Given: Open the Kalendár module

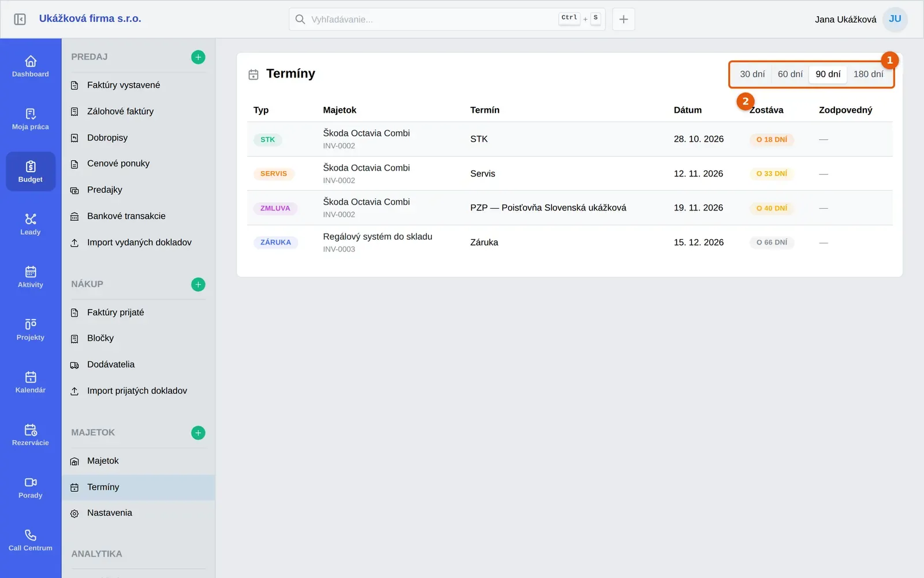Looking at the screenshot, I should point(31,381).
